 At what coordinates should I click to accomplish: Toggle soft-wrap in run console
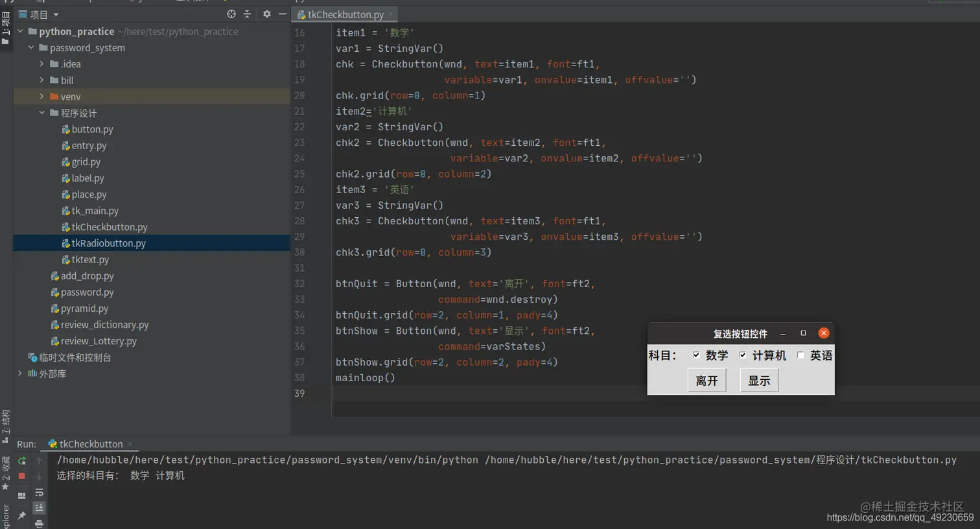[x=39, y=493]
